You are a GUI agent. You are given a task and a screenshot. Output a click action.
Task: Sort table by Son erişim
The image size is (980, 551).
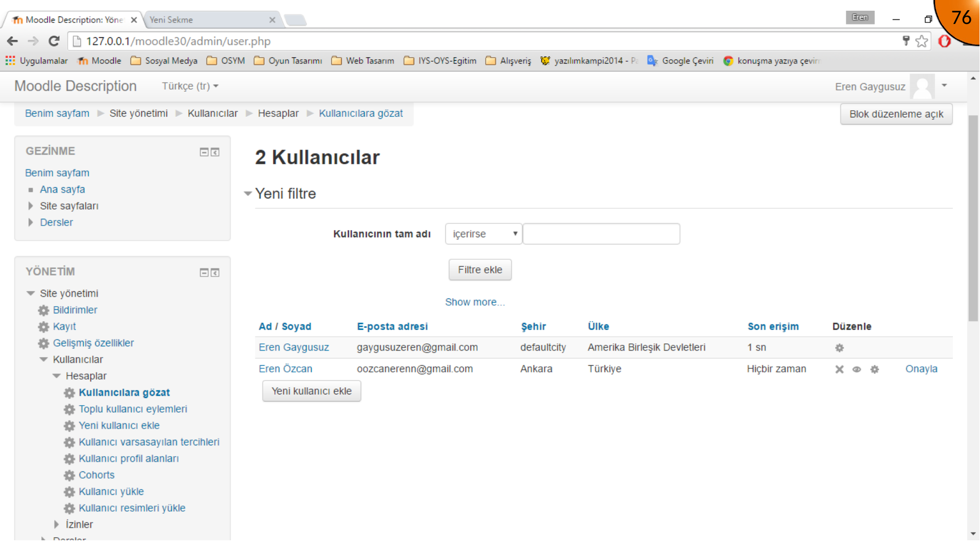pos(773,327)
